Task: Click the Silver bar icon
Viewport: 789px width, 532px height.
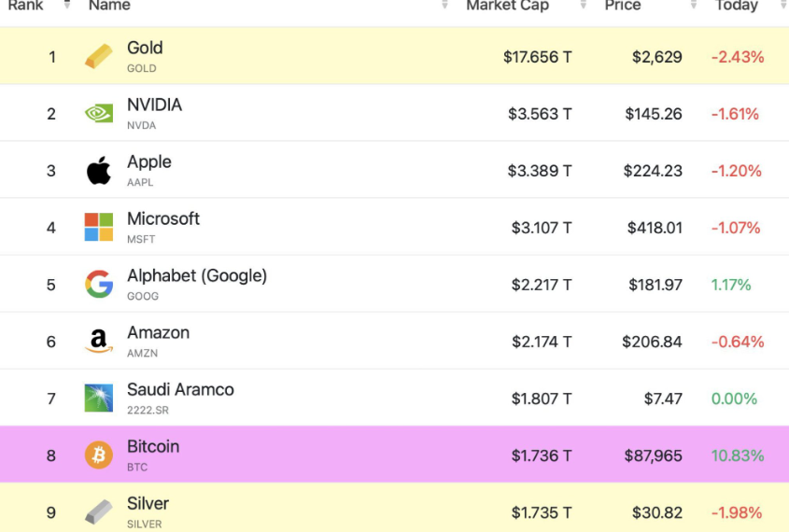Action: click(x=98, y=512)
